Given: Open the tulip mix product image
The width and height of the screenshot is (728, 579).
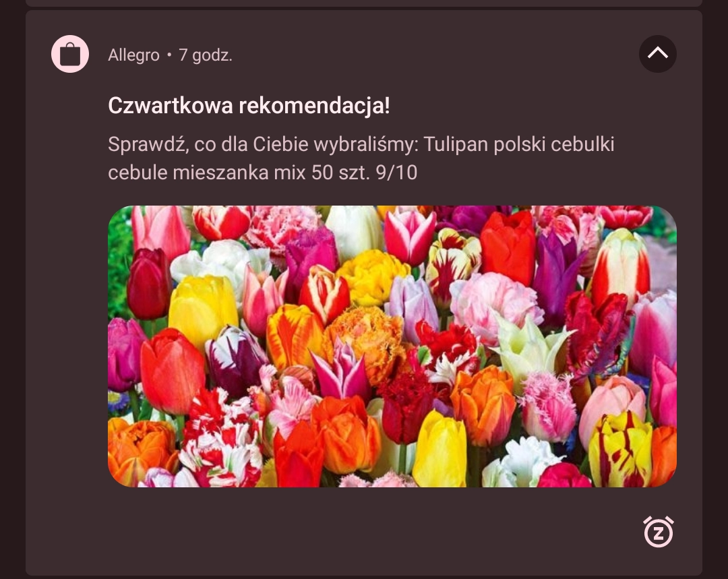Looking at the screenshot, I should click(392, 346).
